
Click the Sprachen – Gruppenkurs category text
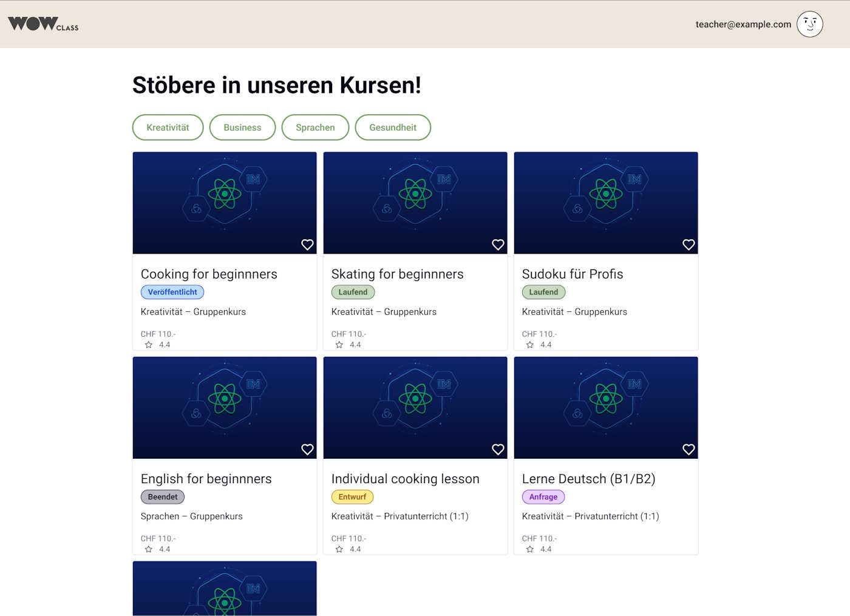pyautogui.click(x=191, y=516)
